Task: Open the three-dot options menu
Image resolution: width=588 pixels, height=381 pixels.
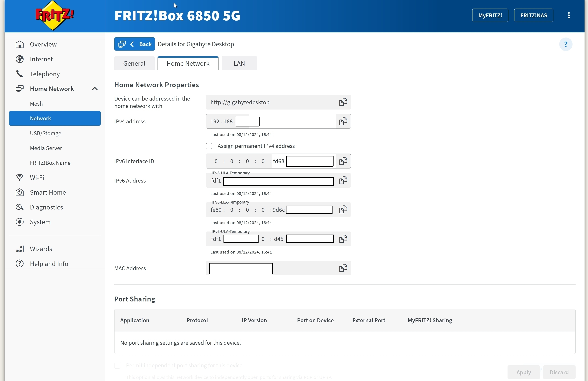Action: [x=569, y=15]
